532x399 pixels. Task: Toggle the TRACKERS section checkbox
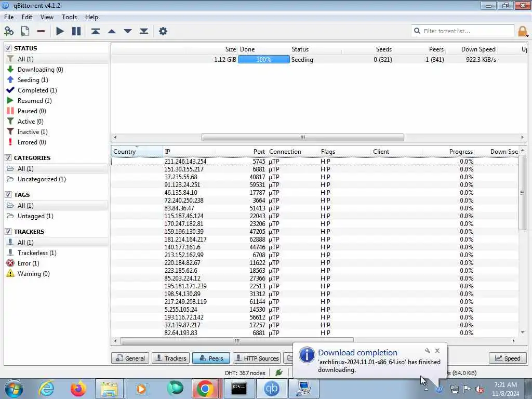8,232
